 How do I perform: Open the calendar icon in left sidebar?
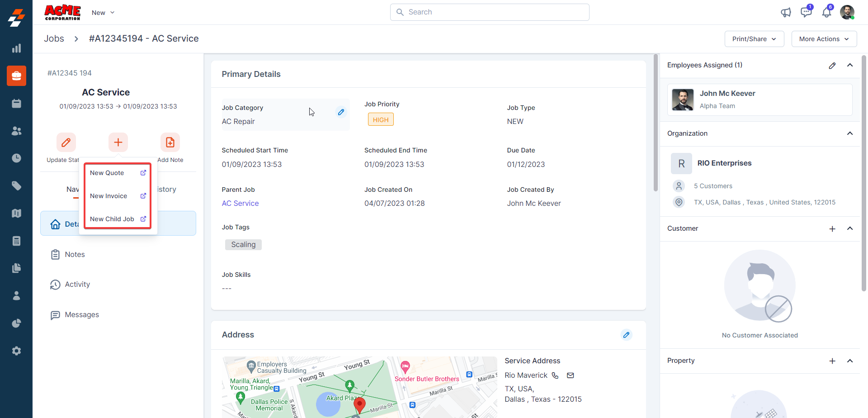(x=16, y=104)
